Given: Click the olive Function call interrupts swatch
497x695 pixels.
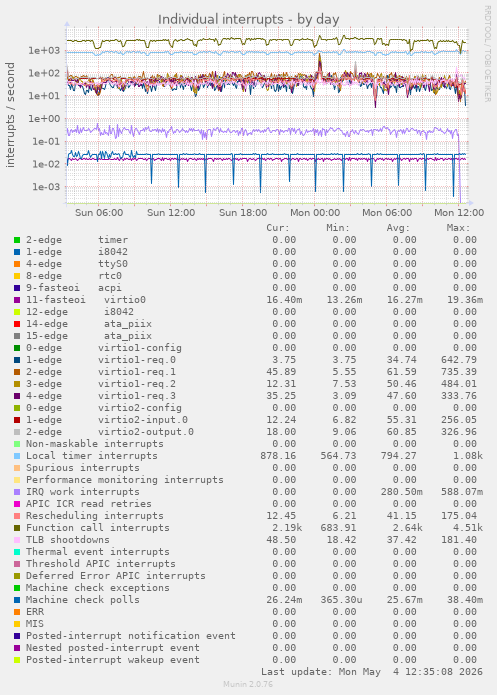Looking at the screenshot, I should (x=17, y=528).
